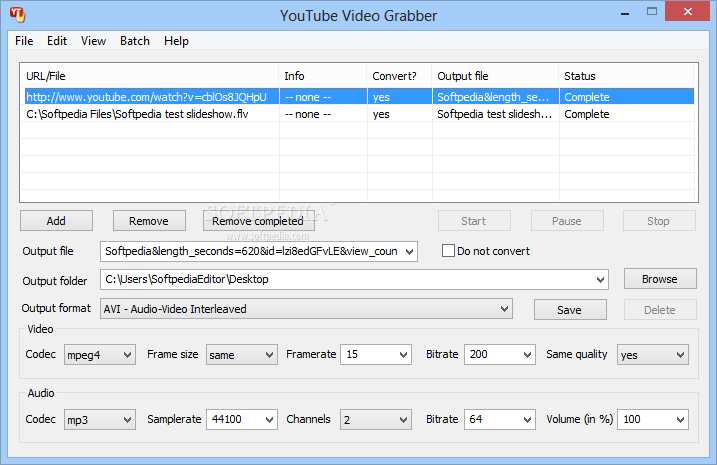The height and width of the screenshot is (465, 717).
Task: Click the Add button
Action: (x=56, y=221)
